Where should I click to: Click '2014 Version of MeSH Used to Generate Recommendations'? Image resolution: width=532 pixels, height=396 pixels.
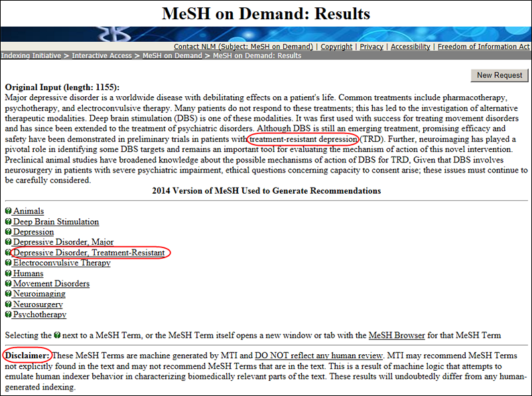click(267, 191)
